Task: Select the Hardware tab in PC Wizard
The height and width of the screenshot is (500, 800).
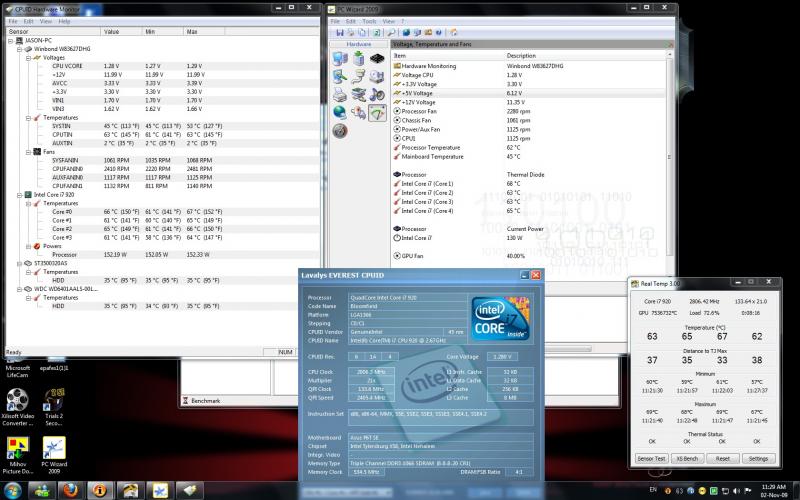Action: tap(359, 44)
